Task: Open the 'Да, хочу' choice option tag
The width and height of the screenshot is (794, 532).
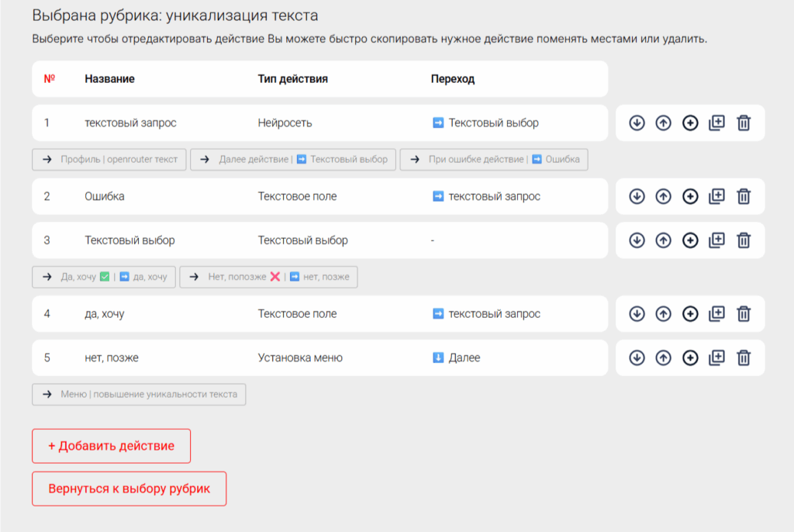Action: tap(104, 277)
